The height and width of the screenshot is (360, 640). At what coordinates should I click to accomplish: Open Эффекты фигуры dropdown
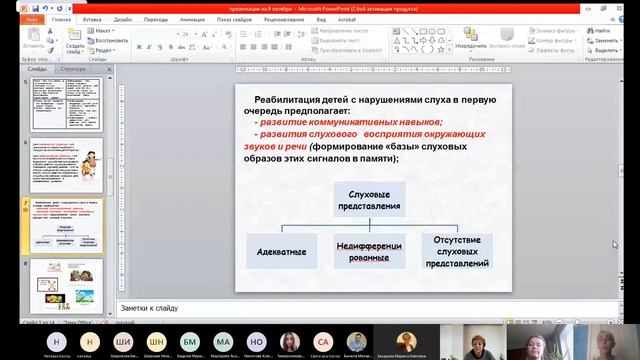[x=552, y=50]
